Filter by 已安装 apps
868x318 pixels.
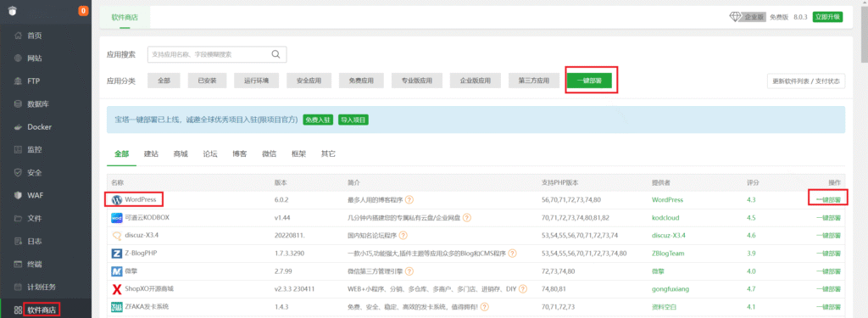point(207,81)
